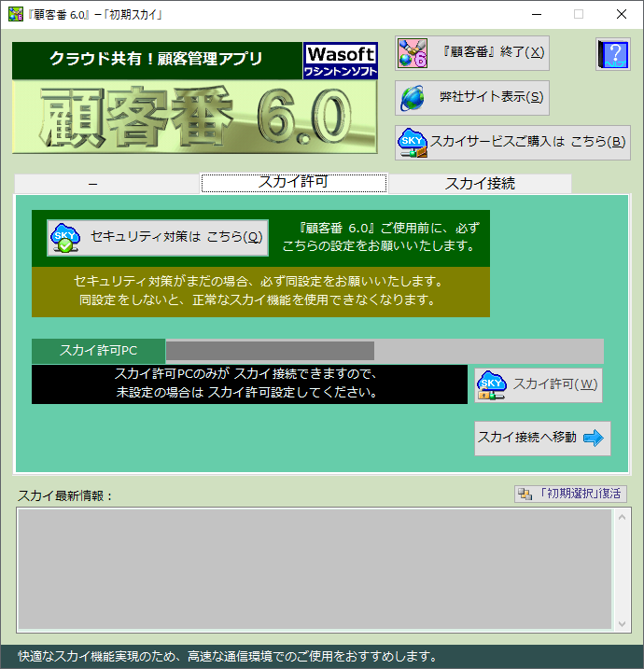Screen dimensions: 644x669
Task: Click the globe icon on 弊社サイト表示 button
Action: pos(413,98)
